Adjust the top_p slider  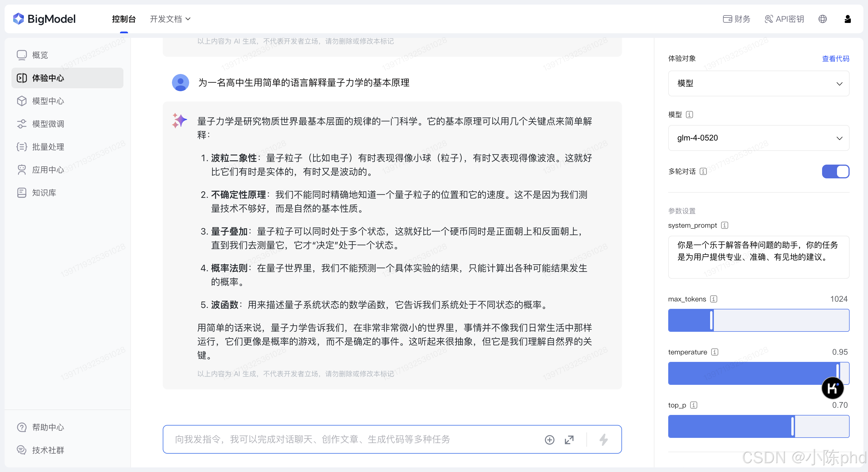coord(759,427)
